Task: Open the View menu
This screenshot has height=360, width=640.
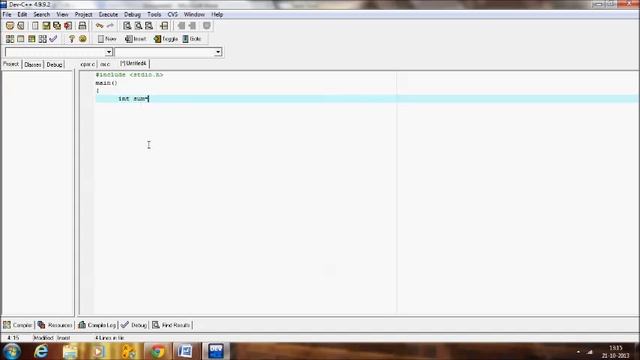Action: click(x=62, y=14)
